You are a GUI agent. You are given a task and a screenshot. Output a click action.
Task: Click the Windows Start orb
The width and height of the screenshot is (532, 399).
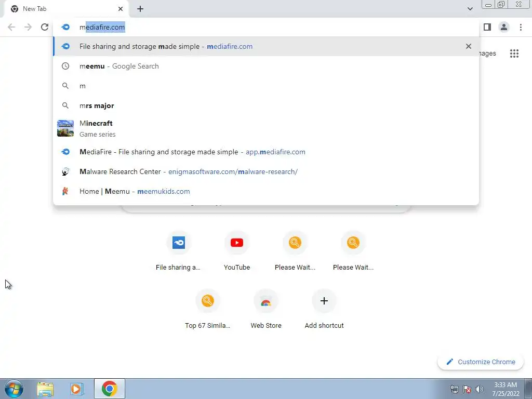(14, 389)
